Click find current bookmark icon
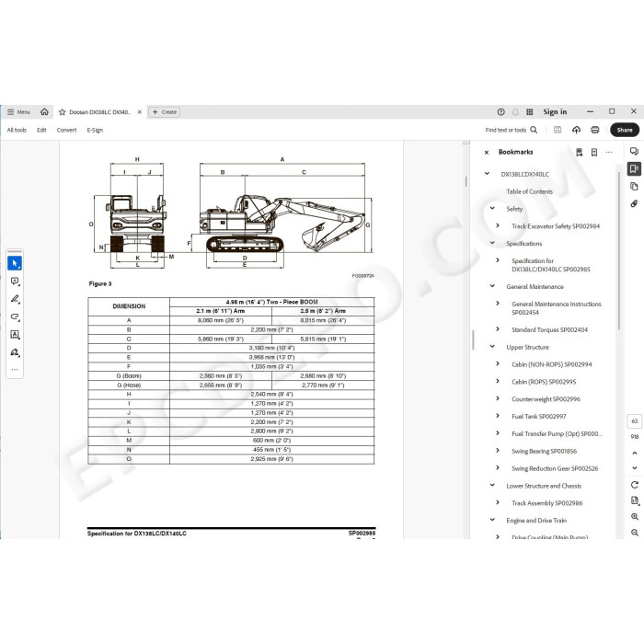 click(579, 153)
